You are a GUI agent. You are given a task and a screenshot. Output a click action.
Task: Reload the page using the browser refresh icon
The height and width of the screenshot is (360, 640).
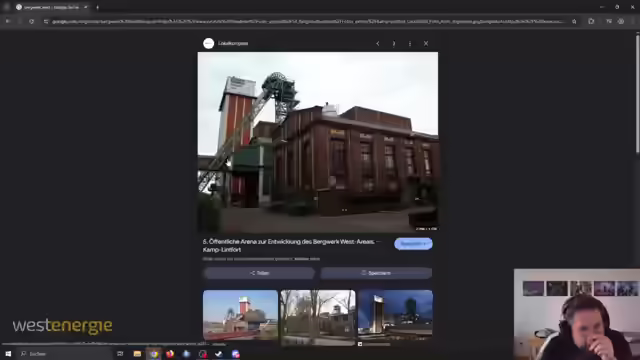31,21
